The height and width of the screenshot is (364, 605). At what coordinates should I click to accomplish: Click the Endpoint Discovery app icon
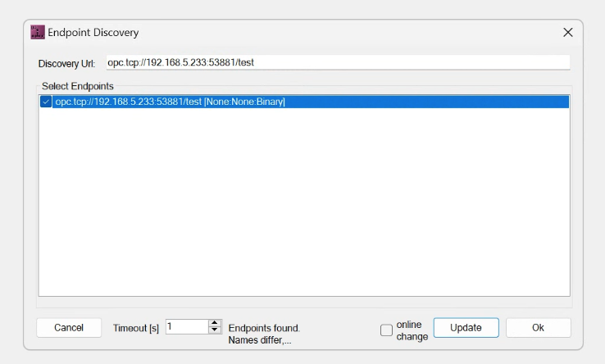[x=38, y=32]
